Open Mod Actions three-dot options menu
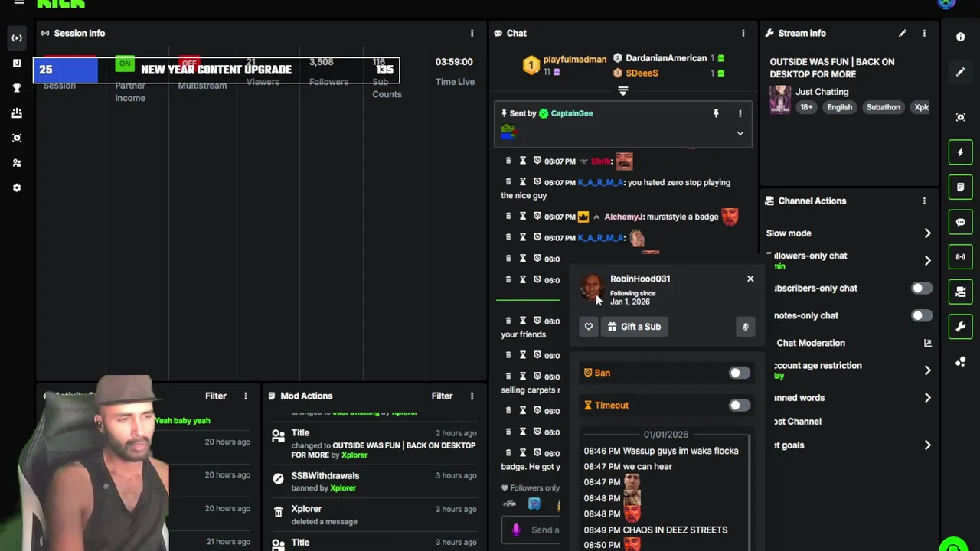This screenshot has height=551, width=980. click(472, 396)
